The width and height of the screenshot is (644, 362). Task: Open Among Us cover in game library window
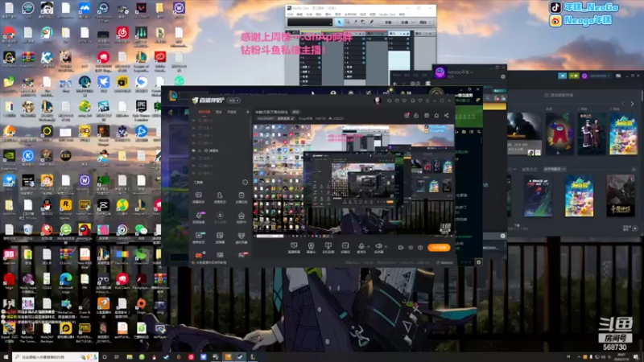pos(559,134)
